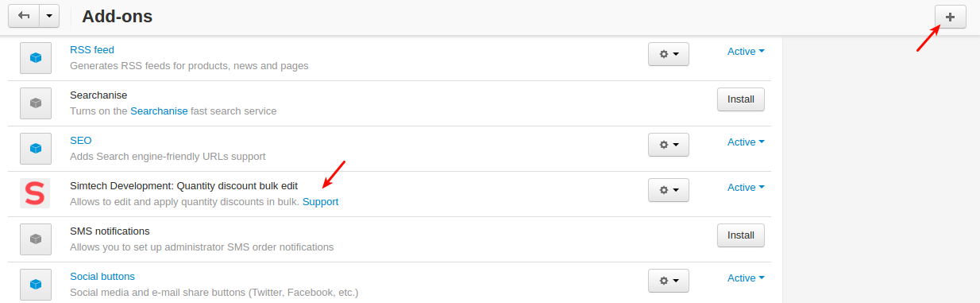The image size is (980, 303).
Task: Open the gear menu for RSS feed
Action: 669,54
